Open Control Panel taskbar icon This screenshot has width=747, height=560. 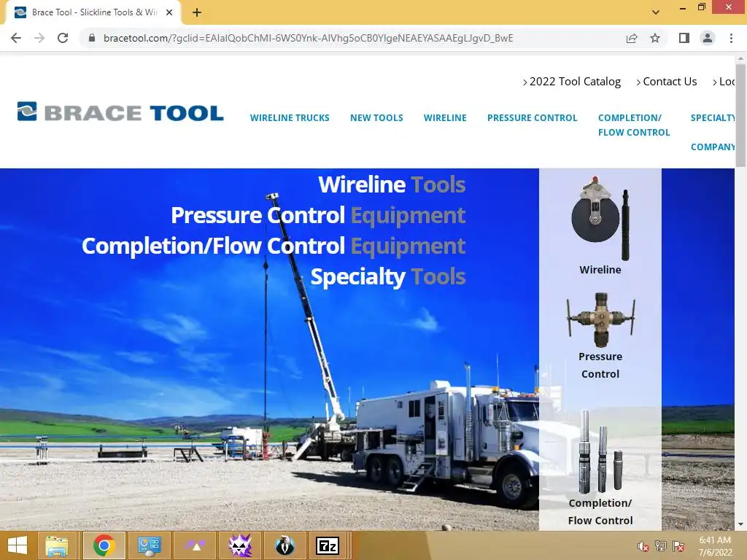click(149, 545)
